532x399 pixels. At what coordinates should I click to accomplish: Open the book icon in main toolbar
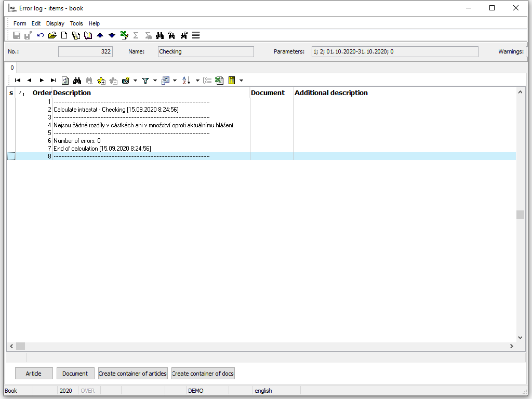(x=88, y=35)
